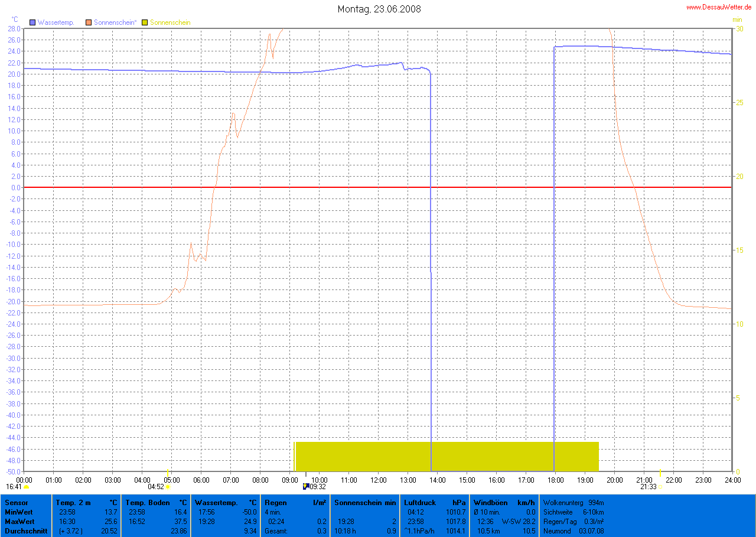
Task: Click the blue Wassertemp. legend square
Action: 32,22
